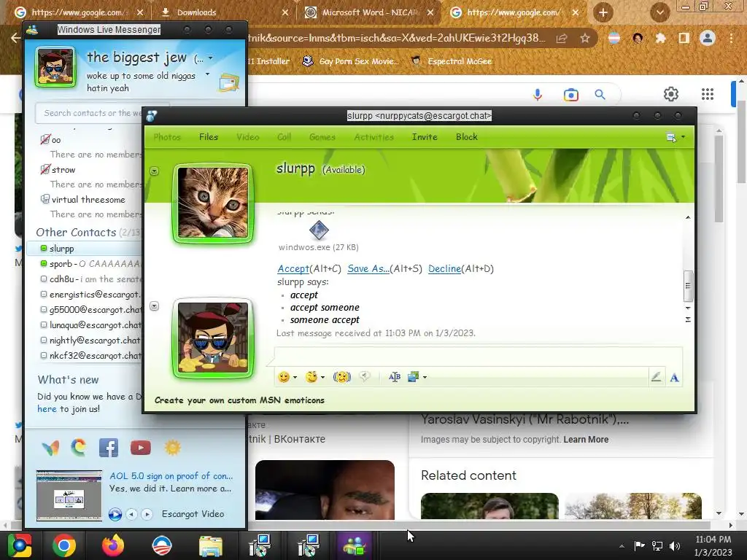Collapse your own display picture in the chat window
Screen dimensions: 747x560
(x=155, y=306)
